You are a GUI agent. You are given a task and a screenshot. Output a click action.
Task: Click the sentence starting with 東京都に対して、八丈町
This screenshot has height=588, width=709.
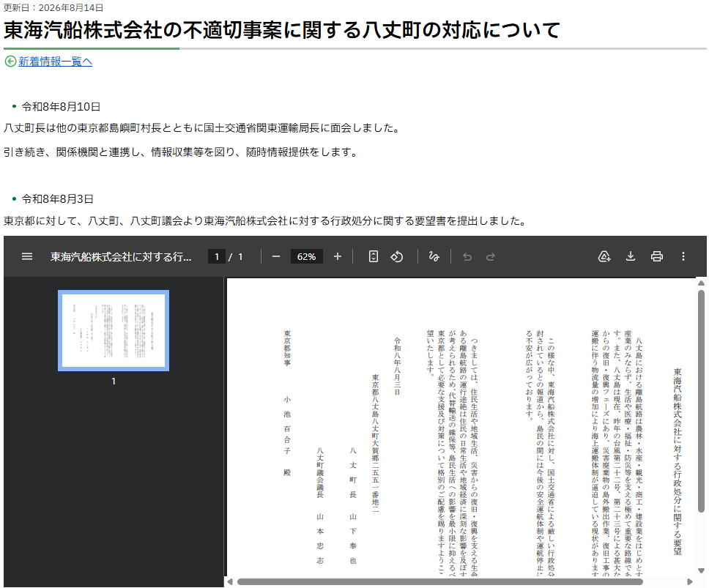265,221
